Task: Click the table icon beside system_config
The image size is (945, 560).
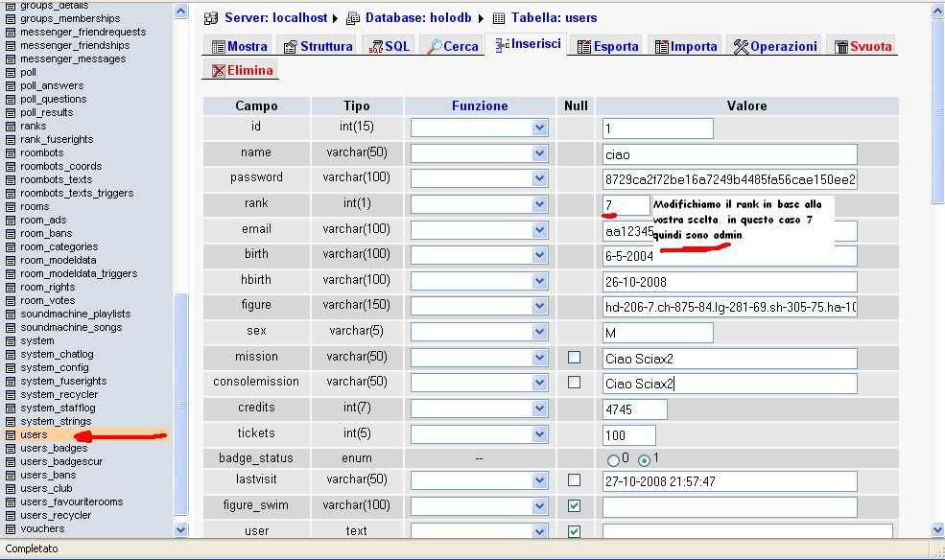Action: 11,368
